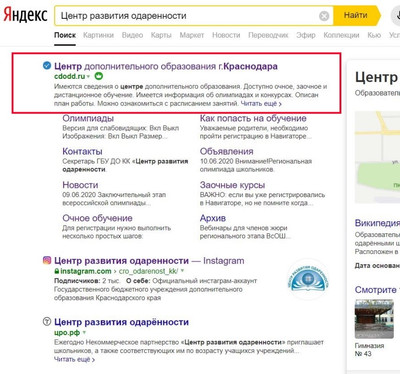400x374 pixels.
Task: Click the blue verified checkmark near cdodd.ru result
Action: coord(47,66)
